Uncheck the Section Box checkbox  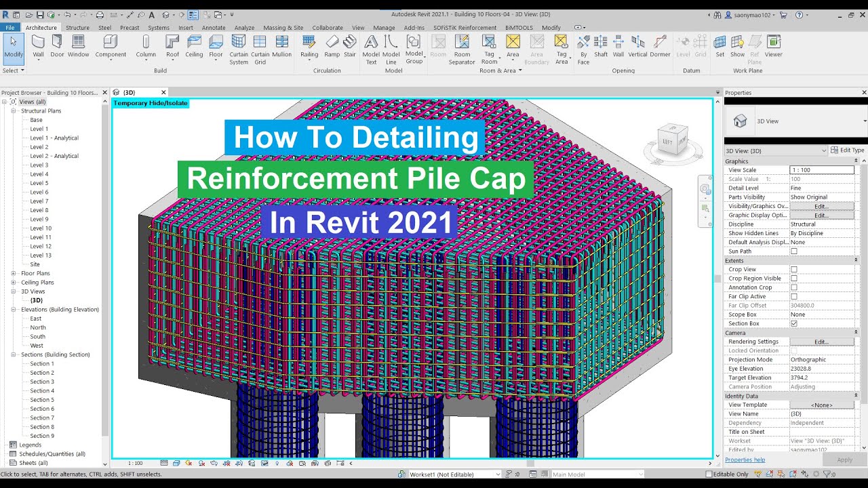click(794, 323)
